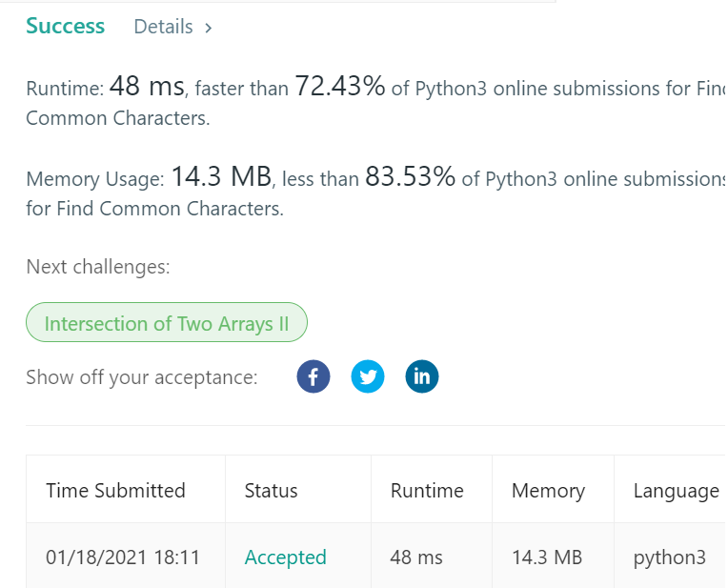Select the Language column header
728x588 pixels.
tap(677, 492)
